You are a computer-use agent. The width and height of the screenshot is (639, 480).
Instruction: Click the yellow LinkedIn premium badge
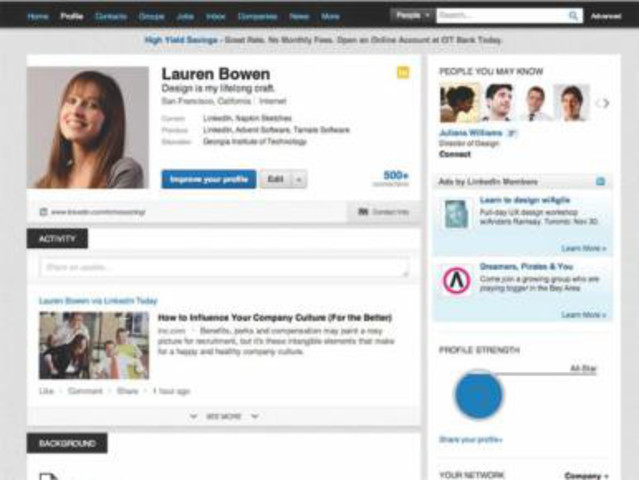pos(403,73)
